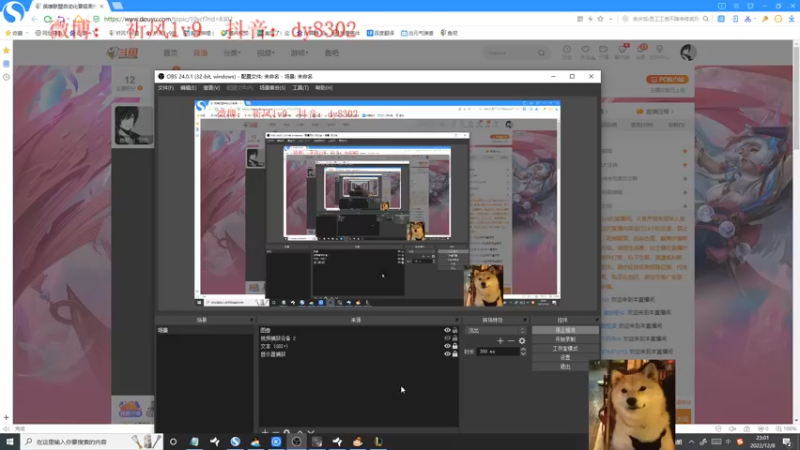Click the 开始录制 button in OBS
Viewport: 800px width, 450px height.
[565, 339]
